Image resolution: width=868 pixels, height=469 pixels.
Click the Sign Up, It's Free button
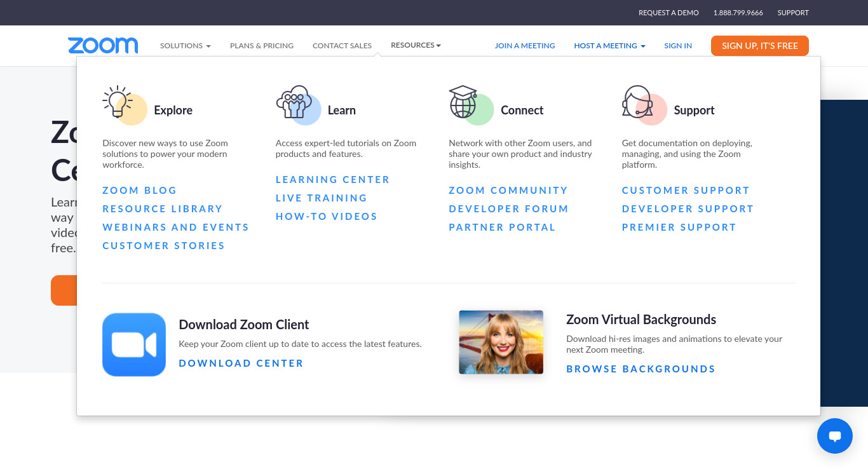tap(760, 46)
